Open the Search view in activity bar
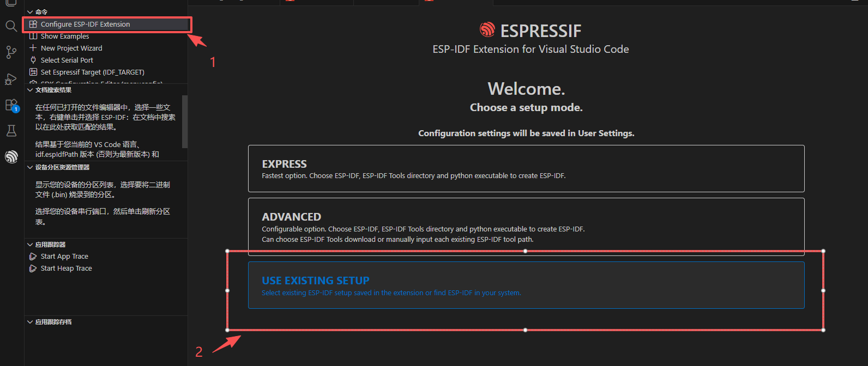 [11, 26]
